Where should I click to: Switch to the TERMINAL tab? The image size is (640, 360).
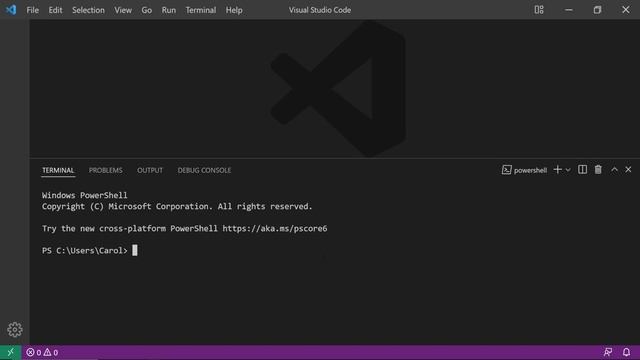(x=58, y=170)
